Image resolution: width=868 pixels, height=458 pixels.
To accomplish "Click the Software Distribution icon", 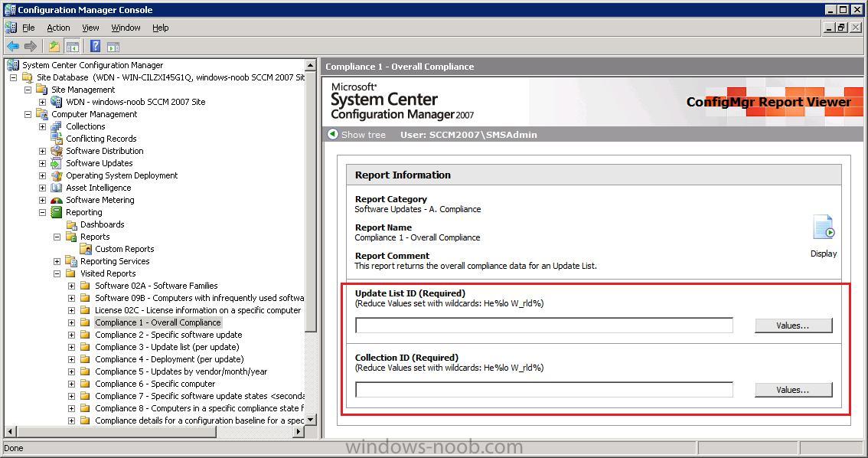I will [x=56, y=151].
